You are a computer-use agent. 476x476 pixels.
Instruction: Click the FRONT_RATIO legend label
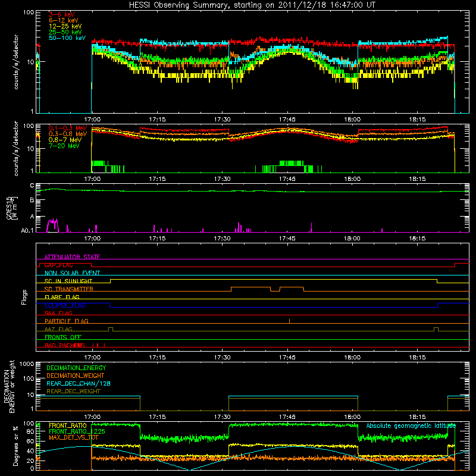pyautogui.click(x=68, y=425)
